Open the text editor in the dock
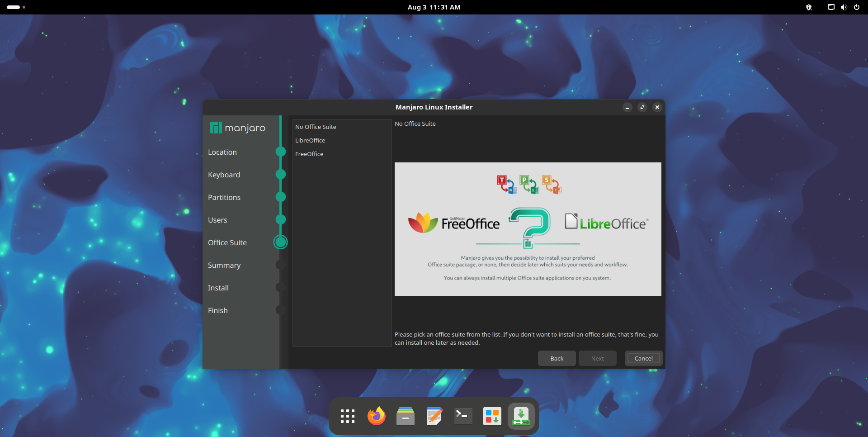Image resolution: width=868 pixels, height=437 pixels. (x=434, y=416)
